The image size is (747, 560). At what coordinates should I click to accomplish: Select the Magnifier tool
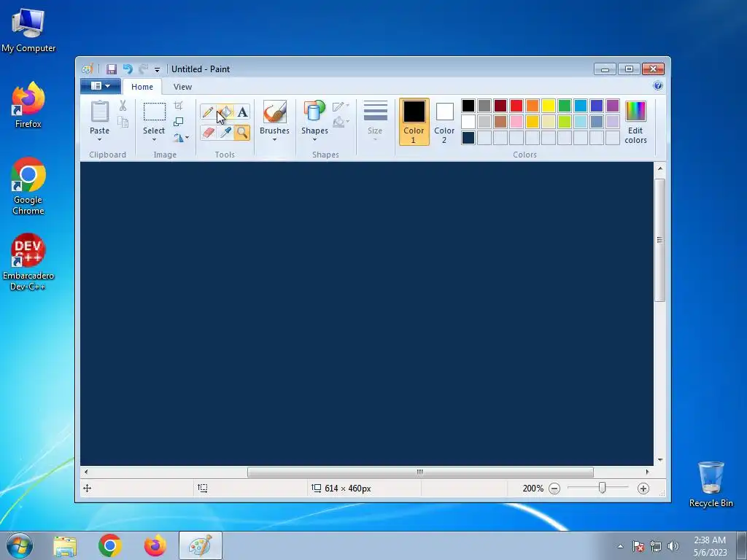click(x=242, y=133)
